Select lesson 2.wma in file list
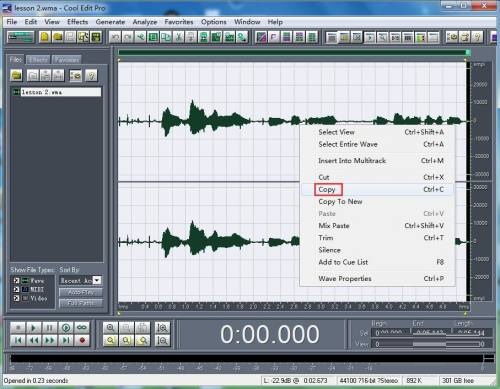This screenshot has height=389, width=500. click(x=56, y=92)
